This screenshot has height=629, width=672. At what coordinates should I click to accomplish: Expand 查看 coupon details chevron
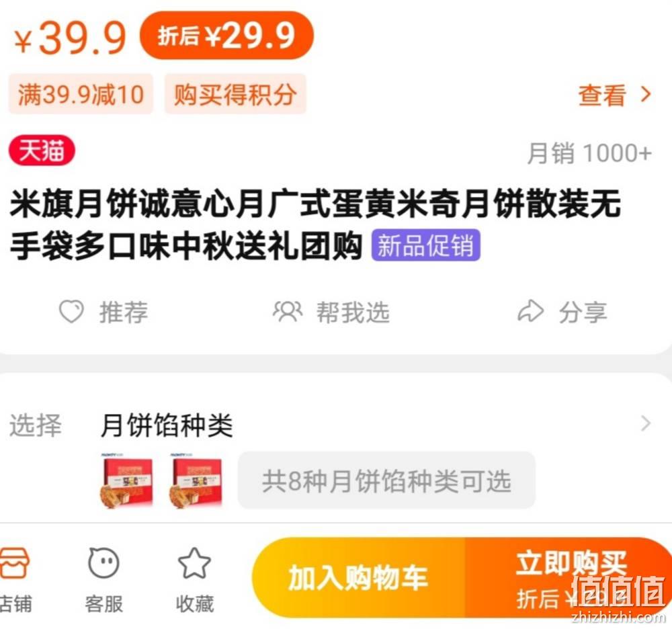[646, 94]
